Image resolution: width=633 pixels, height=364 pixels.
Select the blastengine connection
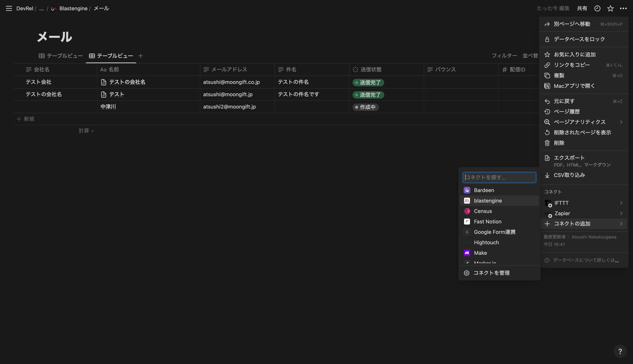[x=488, y=201]
